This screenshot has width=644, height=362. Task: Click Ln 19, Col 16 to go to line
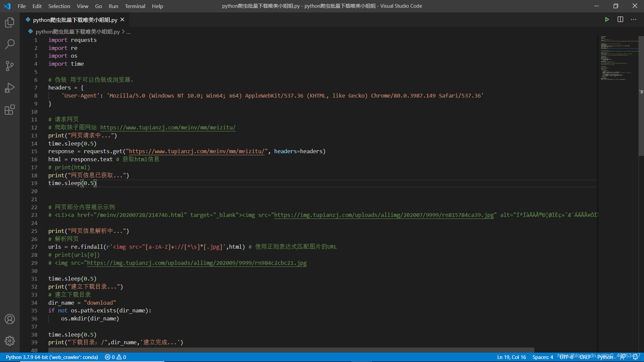pos(511,357)
